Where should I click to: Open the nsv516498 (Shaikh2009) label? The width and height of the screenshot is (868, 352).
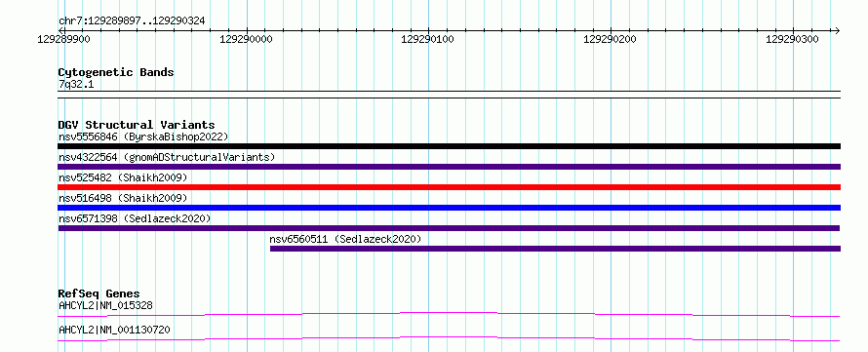tap(123, 198)
